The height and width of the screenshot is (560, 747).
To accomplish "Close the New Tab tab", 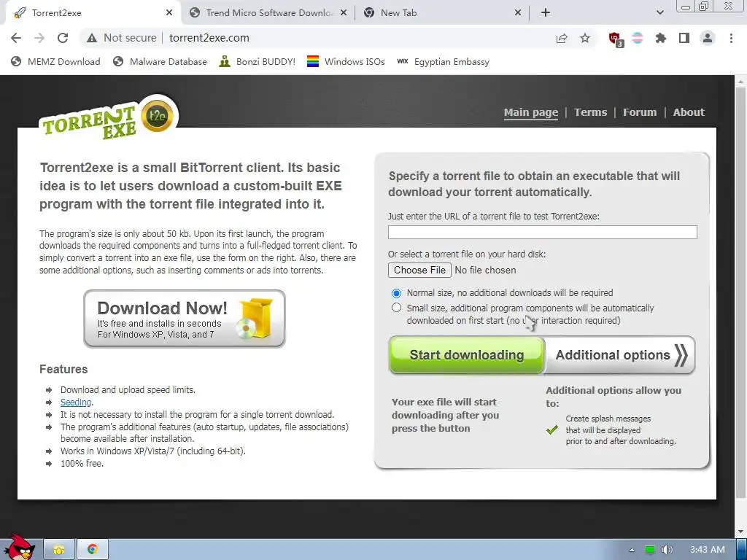I will coord(518,13).
